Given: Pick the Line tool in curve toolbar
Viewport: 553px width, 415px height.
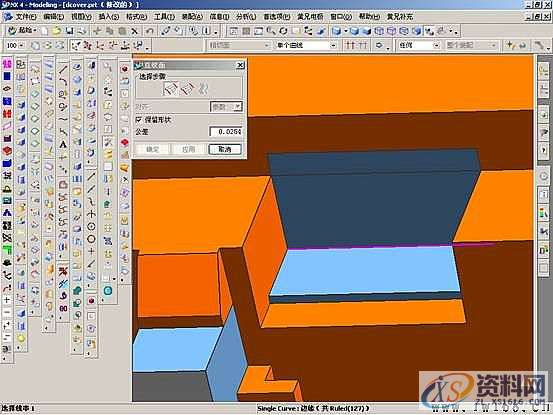Looking at the screenshot, I should click(x=63, y=69).
